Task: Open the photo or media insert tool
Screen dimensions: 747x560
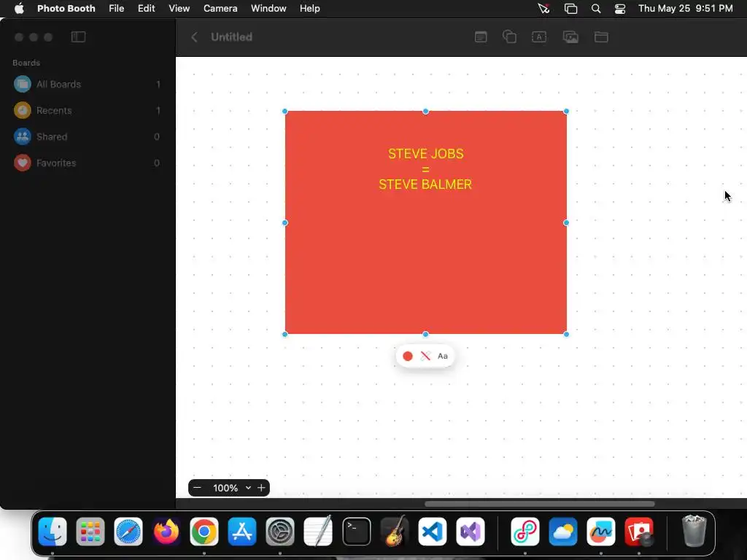Action: click(570, 37)
